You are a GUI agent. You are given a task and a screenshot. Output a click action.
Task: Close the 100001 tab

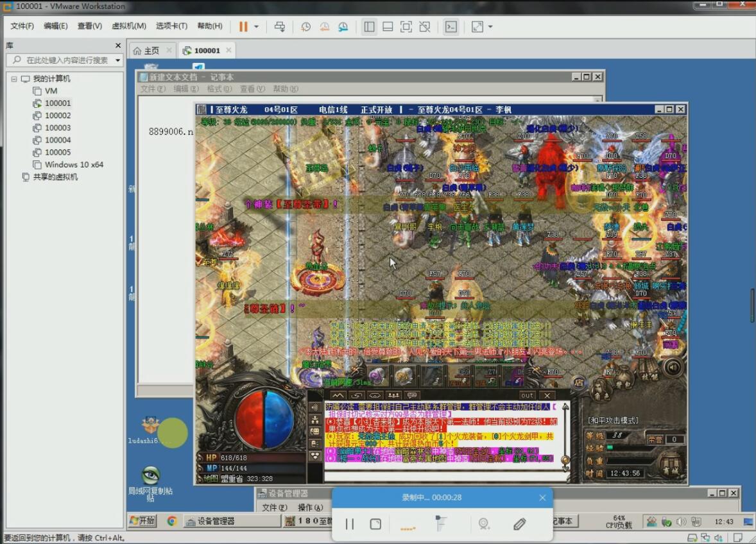(228, 50)
